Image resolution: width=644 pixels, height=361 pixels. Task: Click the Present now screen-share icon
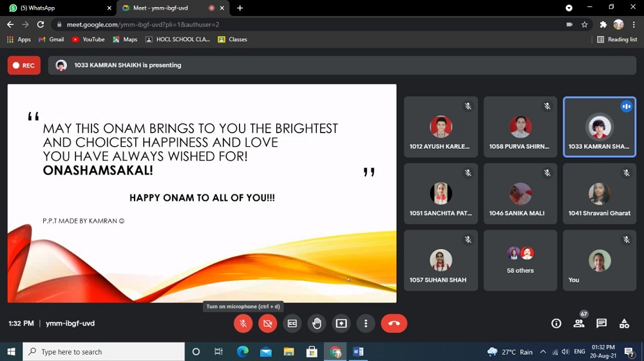point(341,323)
